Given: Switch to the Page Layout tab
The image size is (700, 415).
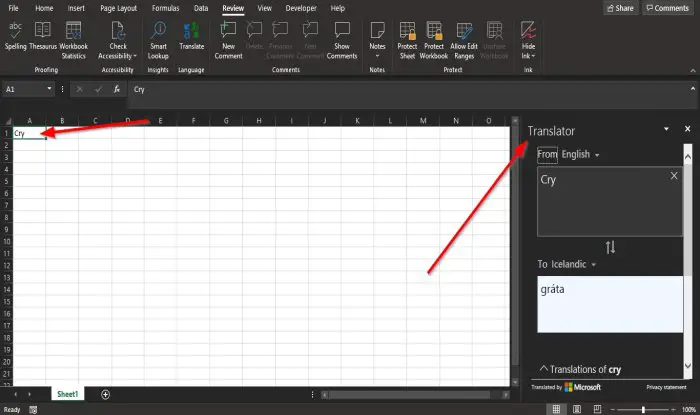Looking at the screenshot, I should (x=118, y=8).
